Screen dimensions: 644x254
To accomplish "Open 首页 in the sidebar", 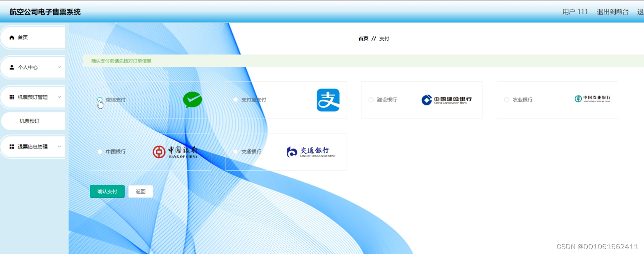I will pos(33,37).
